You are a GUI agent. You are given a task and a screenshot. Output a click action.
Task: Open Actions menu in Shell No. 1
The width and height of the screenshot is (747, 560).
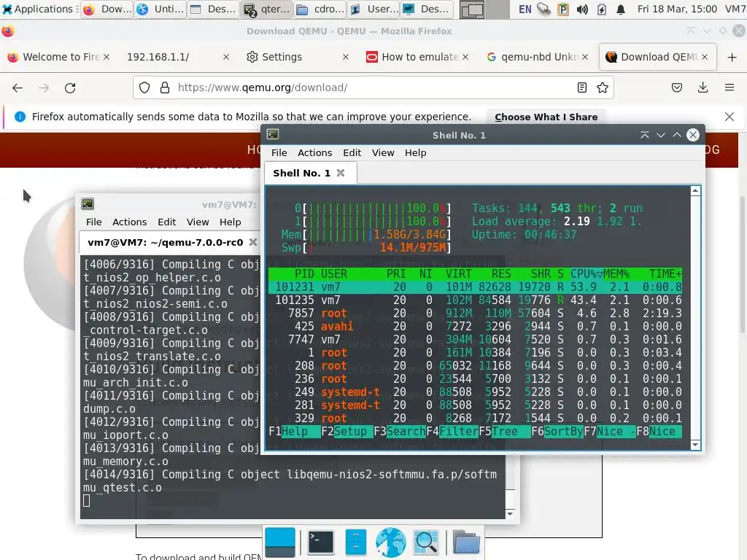point(314,153)
